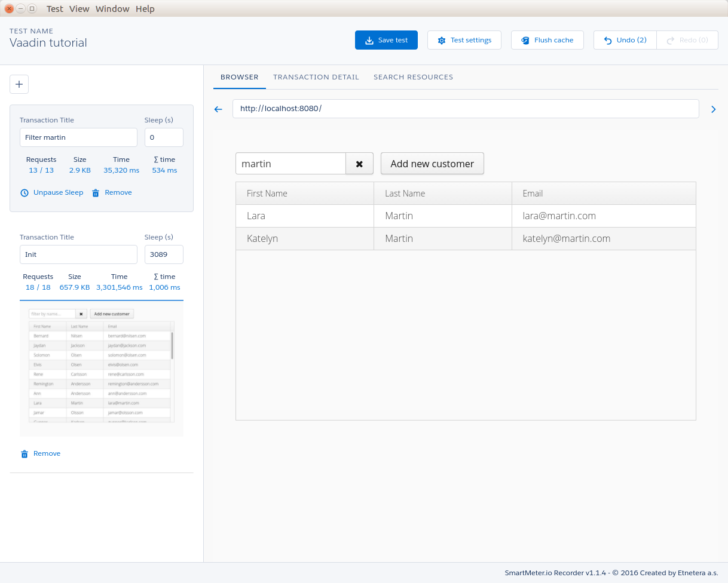728x583 pixels.
Task: Flush the cache
Action: tap(547, 40)
